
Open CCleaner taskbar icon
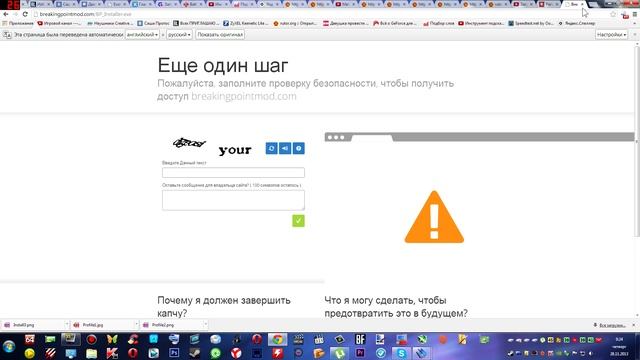pos(133,339)
